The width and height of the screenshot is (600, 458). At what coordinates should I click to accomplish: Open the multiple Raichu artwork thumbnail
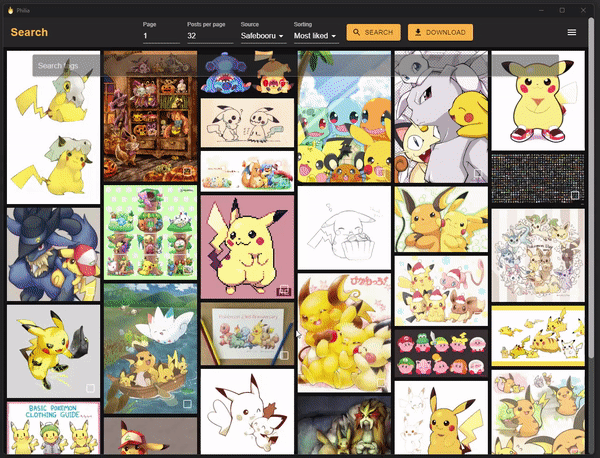click(538, 412)
